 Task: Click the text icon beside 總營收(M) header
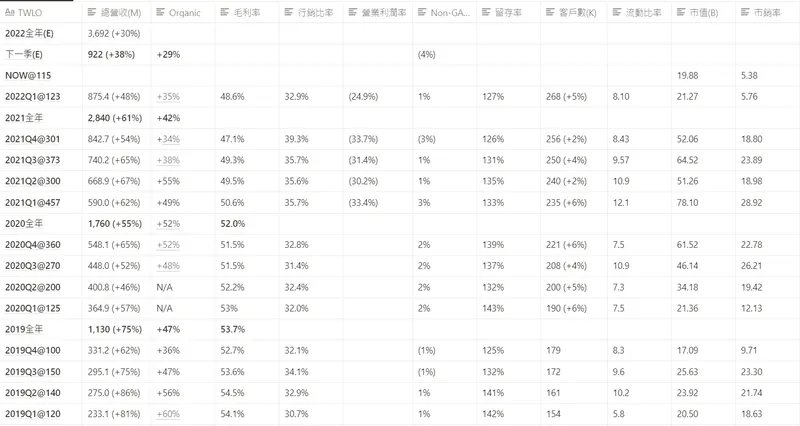click(x=92, y=12)
